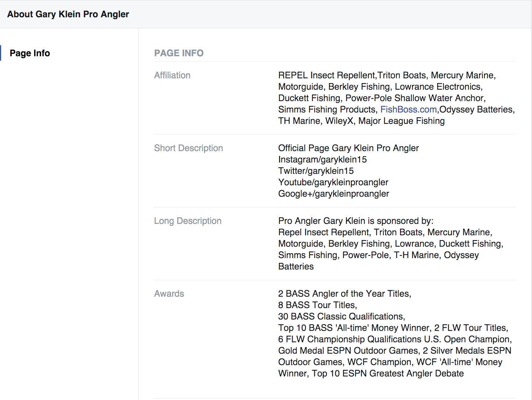Screen dimensions: 532x400
Task: Click the Awards field label
Action: [x=169, y=294]
